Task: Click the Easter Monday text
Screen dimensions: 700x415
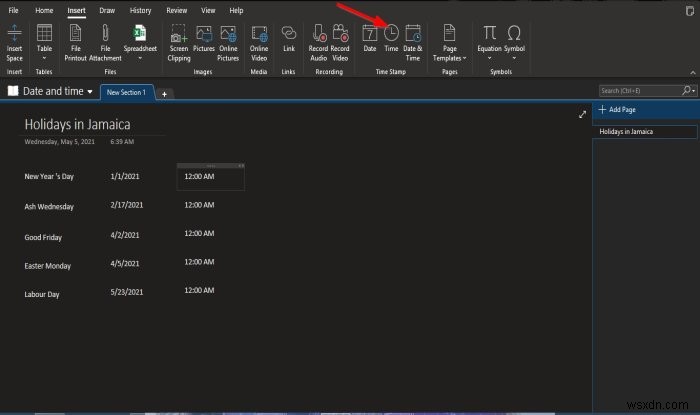Action: point(48,266)
